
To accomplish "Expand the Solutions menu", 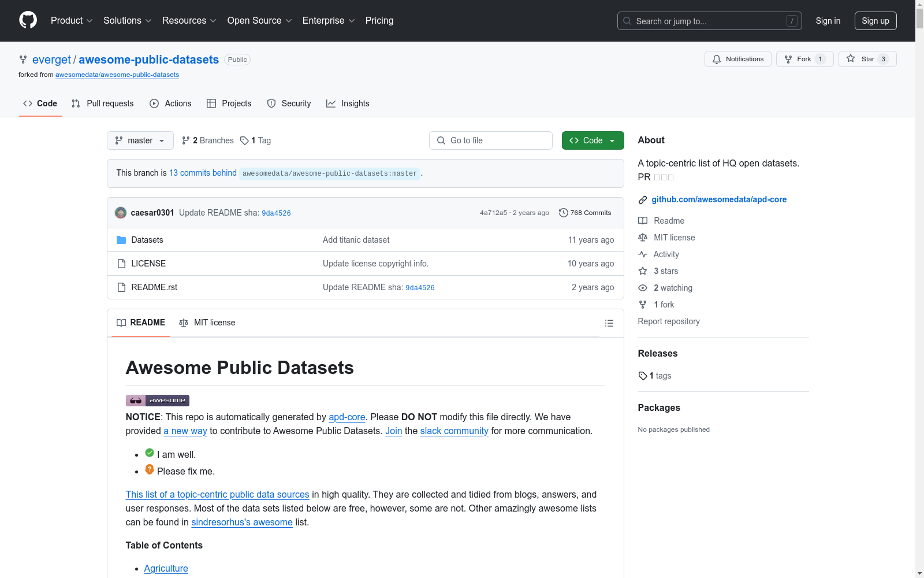I will (128, 20).
